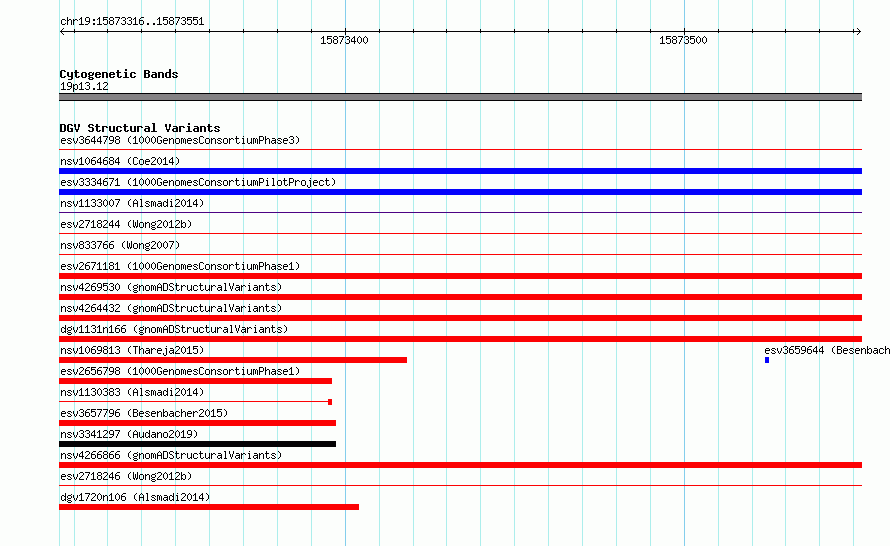Open variant label nsv4266866 (gnomADStructuralVariants)

click(x=171, y=455)
